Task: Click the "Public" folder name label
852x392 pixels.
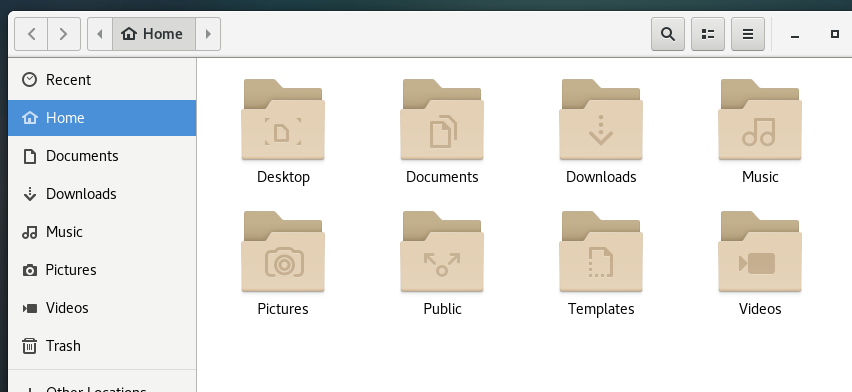Action: (442, 309)
